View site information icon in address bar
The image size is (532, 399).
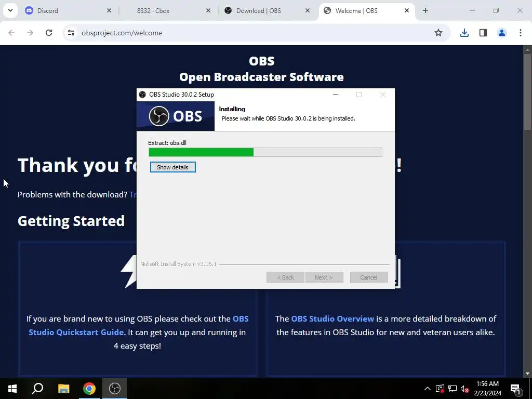click(71, 33)
